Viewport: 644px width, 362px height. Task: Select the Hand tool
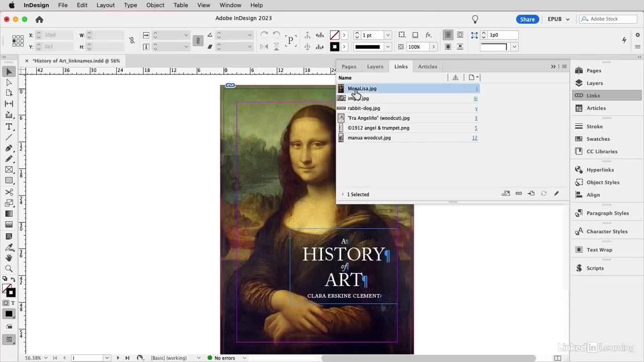9,258
